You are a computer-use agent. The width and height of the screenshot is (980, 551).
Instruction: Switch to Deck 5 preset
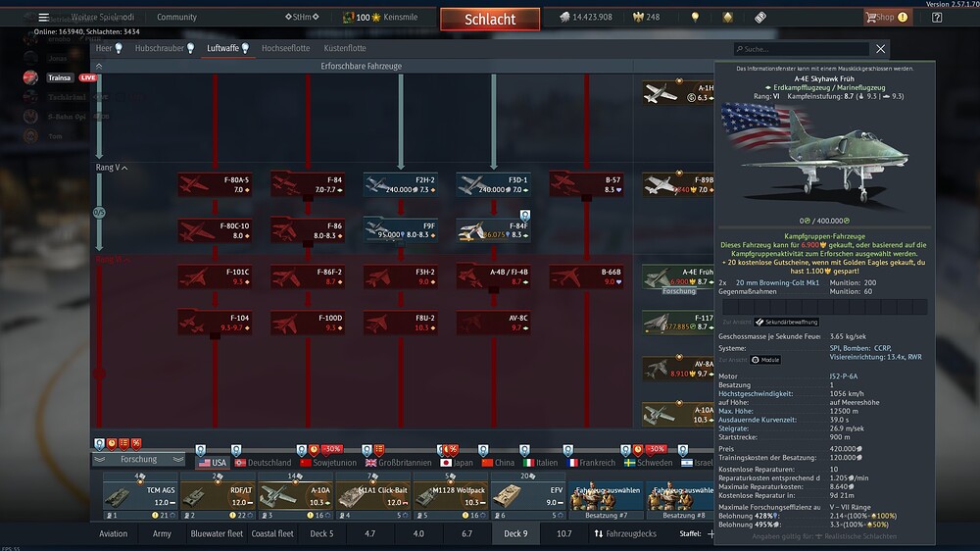point(321,534)
